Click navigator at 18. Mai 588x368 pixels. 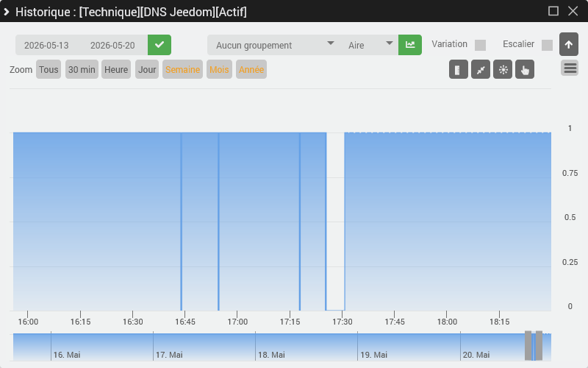pyautogui.click(x=271, y=355)
